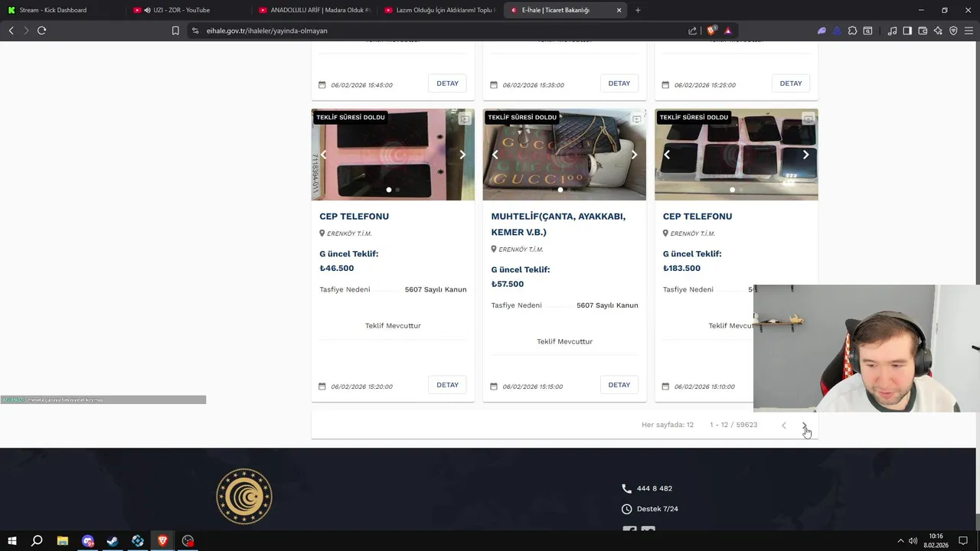
Task: Switch to ANADOLULU ARİF YouTube tab
Action: 314,10
